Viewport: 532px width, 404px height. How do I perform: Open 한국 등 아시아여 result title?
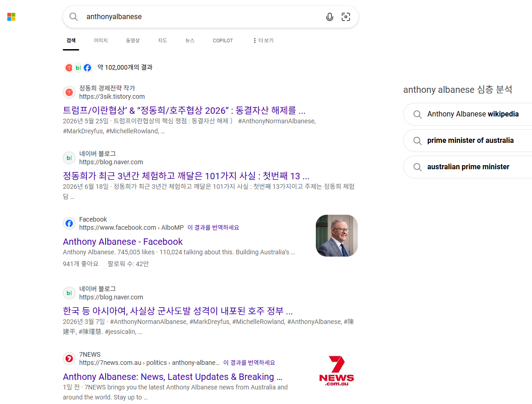pyautogui.click(x=177, y=311)
